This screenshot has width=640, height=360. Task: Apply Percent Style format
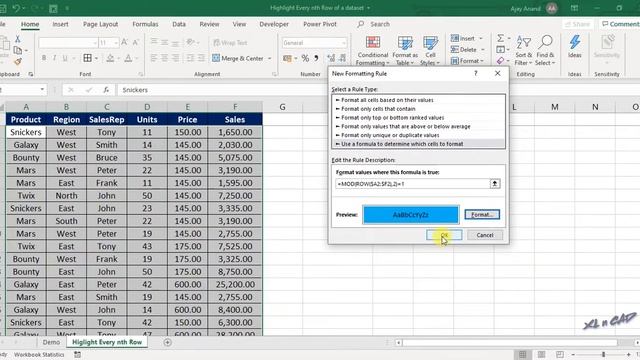pyautogui.click(x=305, y=58)
